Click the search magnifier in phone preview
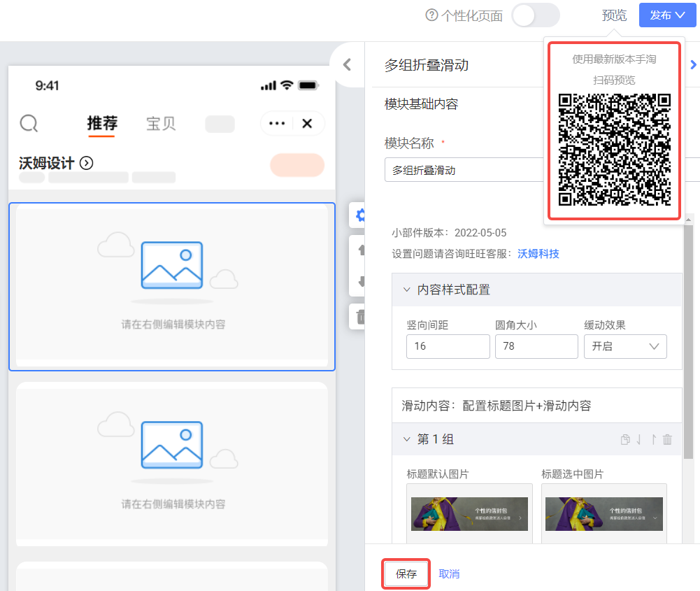The image size is (700, 591). coord(29,123)
